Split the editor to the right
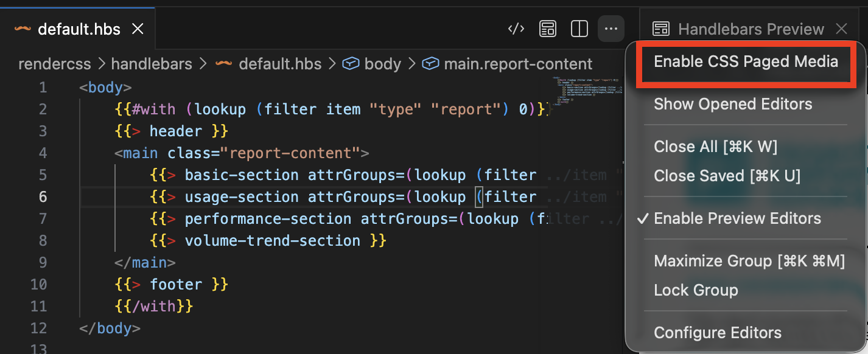 579,29
